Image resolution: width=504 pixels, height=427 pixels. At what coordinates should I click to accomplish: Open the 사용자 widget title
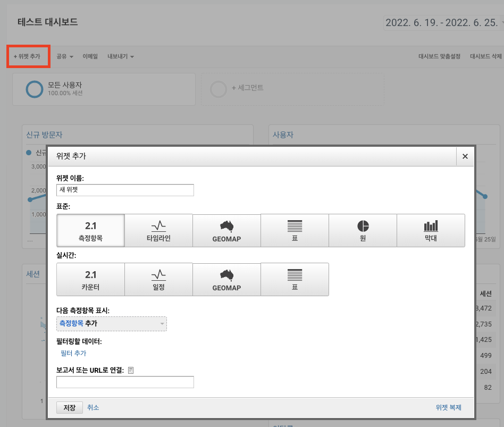coord(283,135)
